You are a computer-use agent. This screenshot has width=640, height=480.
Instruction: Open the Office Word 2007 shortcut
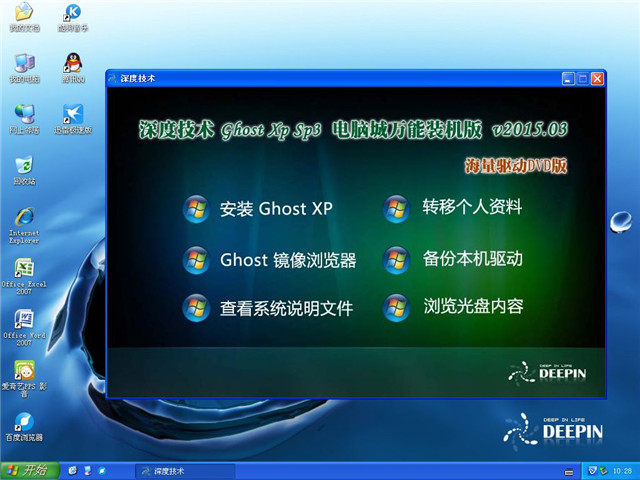(x=24, y=328)
